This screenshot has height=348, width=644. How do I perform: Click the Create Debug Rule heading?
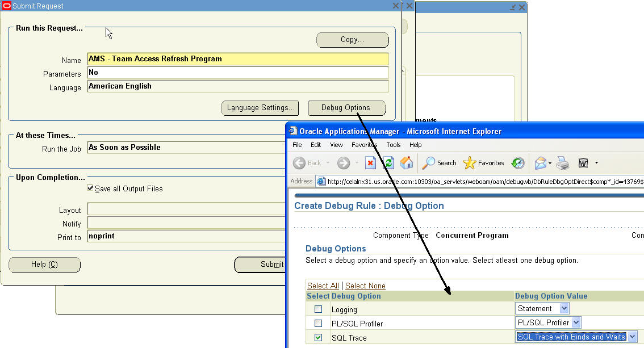point(369,206)
